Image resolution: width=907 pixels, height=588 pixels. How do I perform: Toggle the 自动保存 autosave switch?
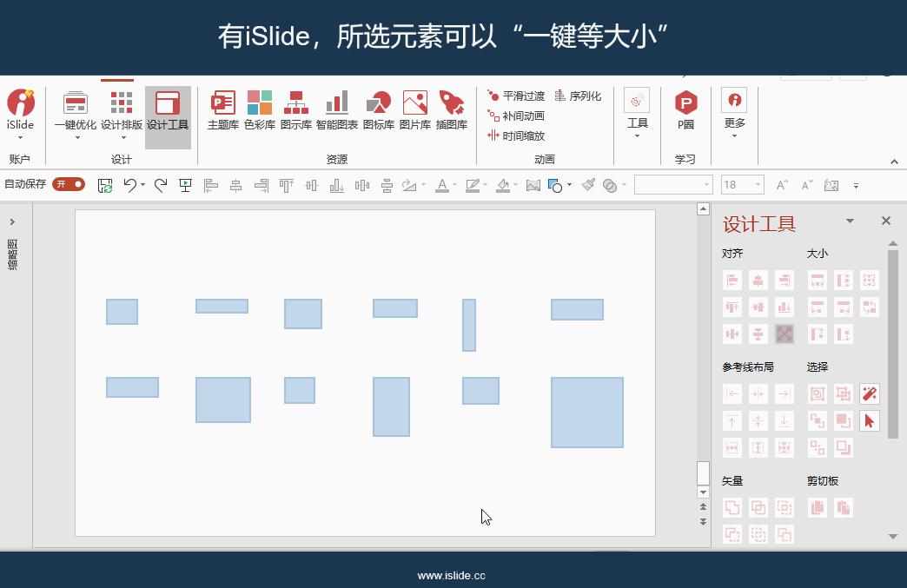coord(69,184)
